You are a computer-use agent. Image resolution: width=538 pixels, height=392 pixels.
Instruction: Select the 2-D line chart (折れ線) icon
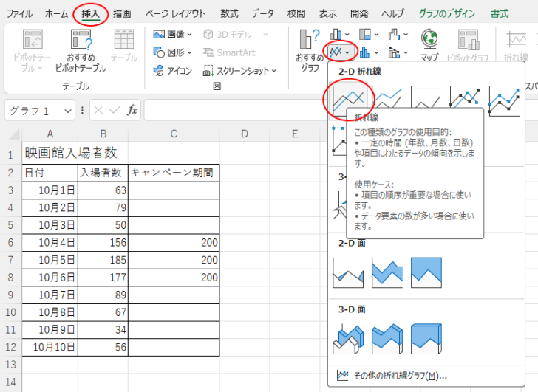(x=349, y=99)
